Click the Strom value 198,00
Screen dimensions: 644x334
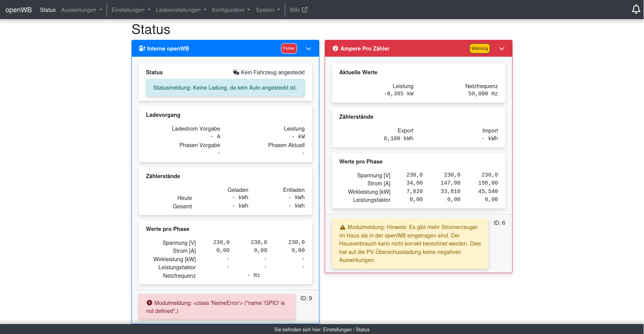point(488,183)
